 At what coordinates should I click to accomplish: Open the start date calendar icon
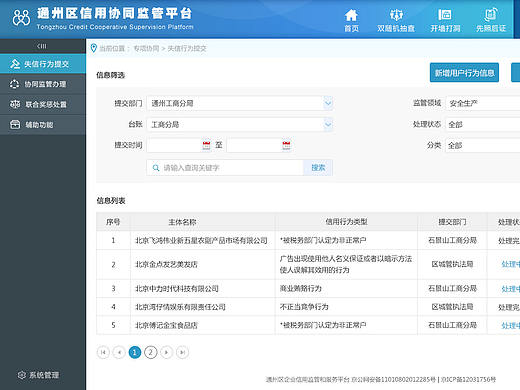206,145
